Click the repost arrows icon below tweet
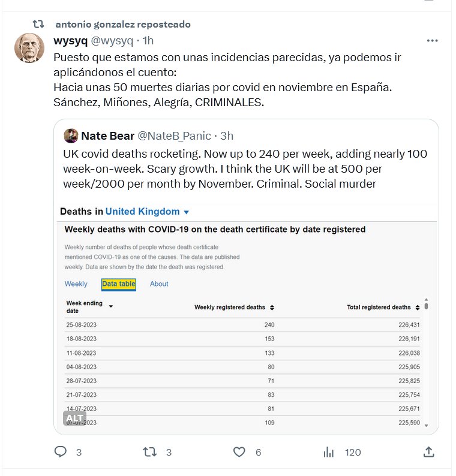This screenshot has width=456, height=476. 149,451
